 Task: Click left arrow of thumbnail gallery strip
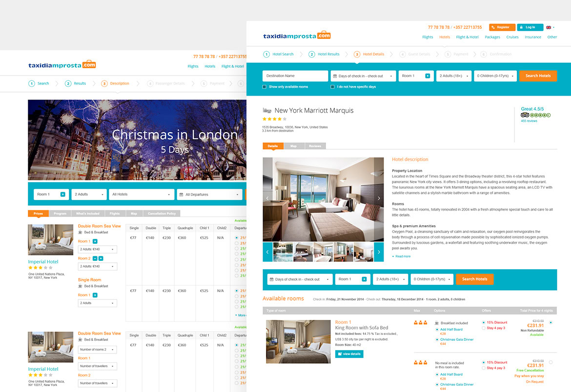[x=267, y=252]
